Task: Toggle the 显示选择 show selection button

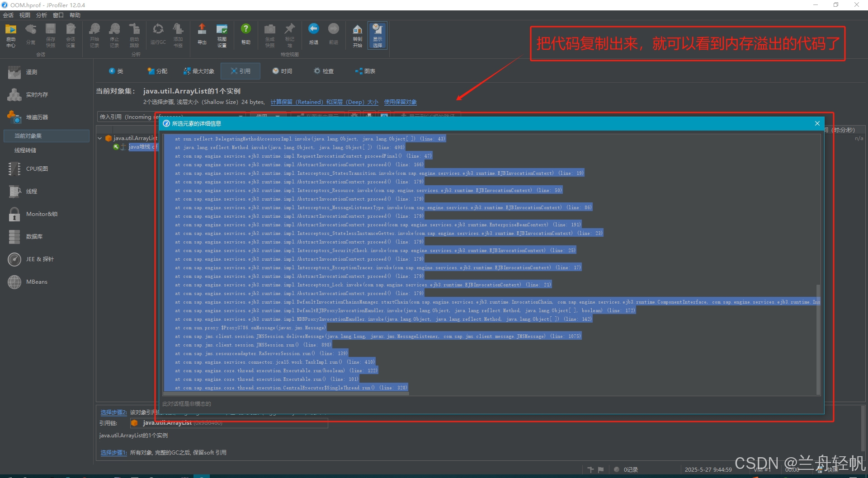Action: [377, 35]
